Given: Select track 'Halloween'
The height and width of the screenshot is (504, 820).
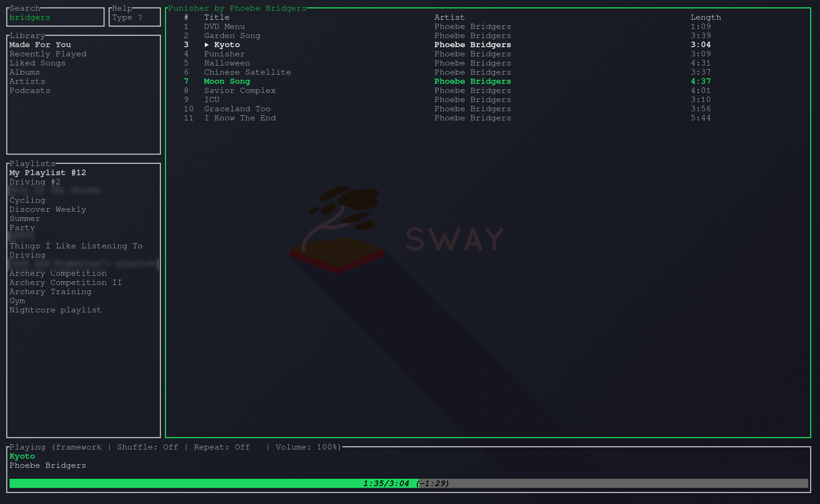Looking at the screenshot, I should click(x=227, y=63).
